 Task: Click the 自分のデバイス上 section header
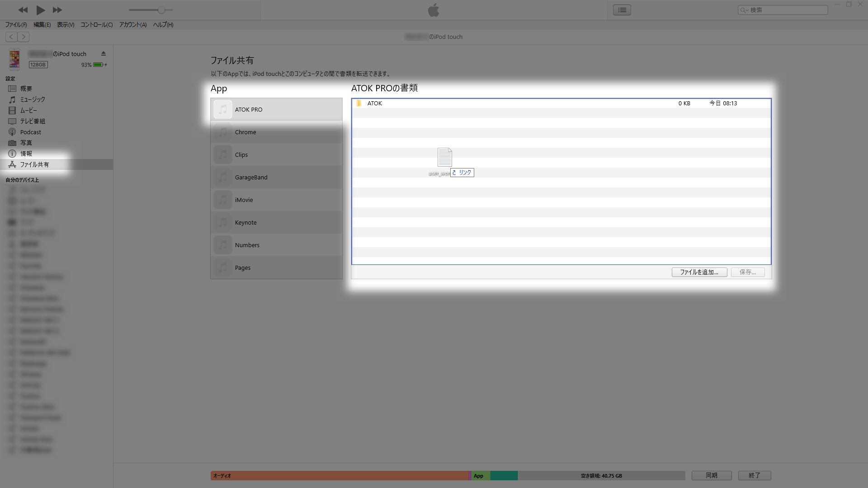point(22,180)
